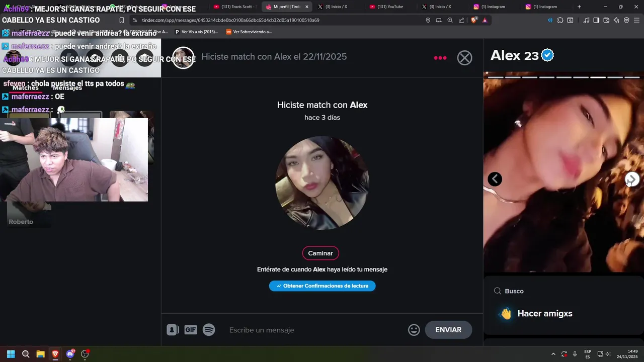Image resolution: width=644 pixels, height=362 pixels.
Task: Switch to the Mensajes tab
Action: tap(67, 87)
